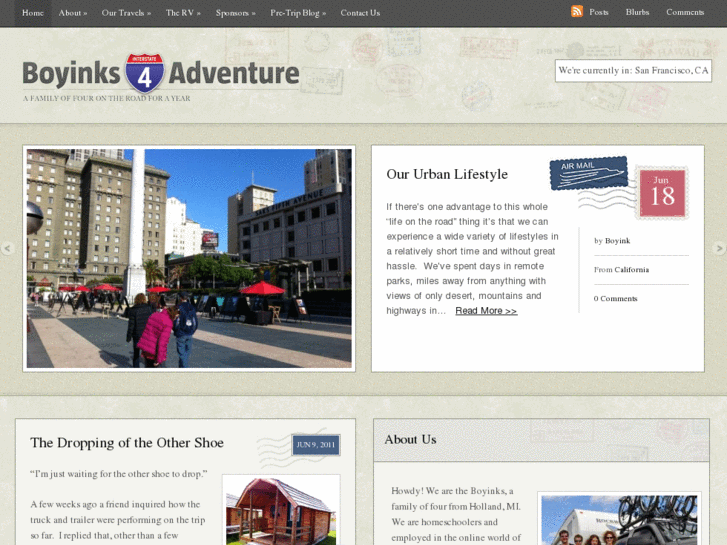Open the Contact Us page
727x545 pixels.
tap(360, 13)
